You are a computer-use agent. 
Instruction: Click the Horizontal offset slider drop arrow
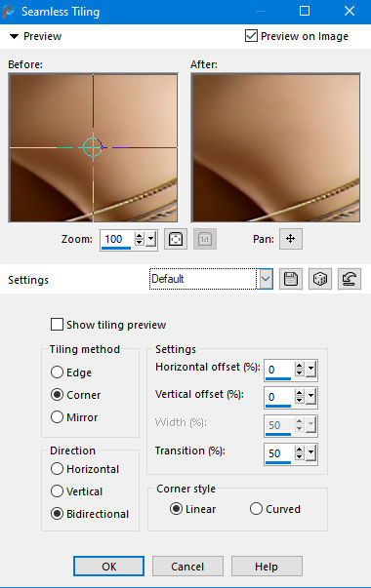[310, 369]
